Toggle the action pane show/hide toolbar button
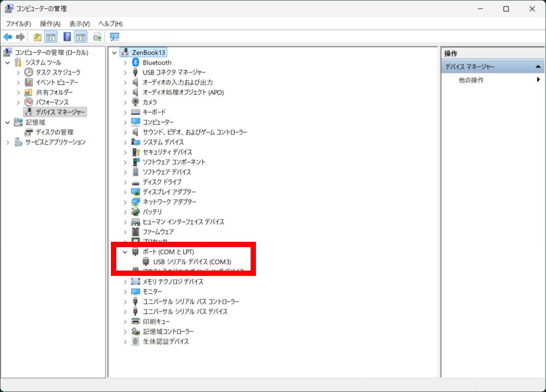Image resolution: width=546 pixels, height=392 pixels. pyautogui.click(x=81, y=37)
